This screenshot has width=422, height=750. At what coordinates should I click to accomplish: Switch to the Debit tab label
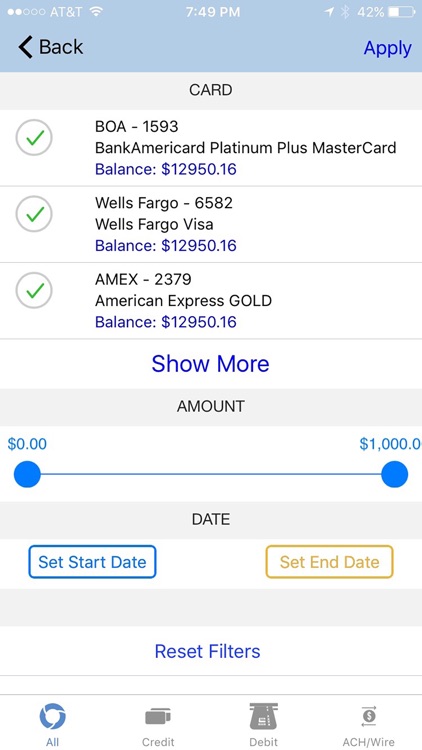click(264, 742)
